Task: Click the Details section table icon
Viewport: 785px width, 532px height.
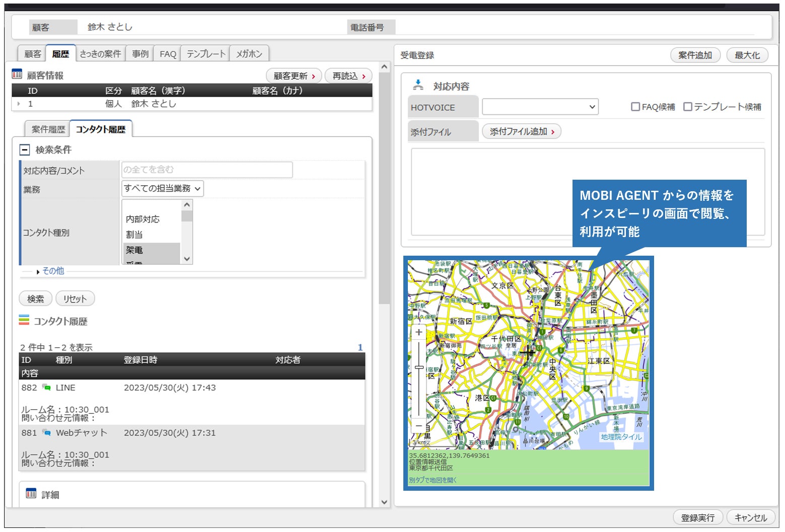Action: click(x=31, y=494)
